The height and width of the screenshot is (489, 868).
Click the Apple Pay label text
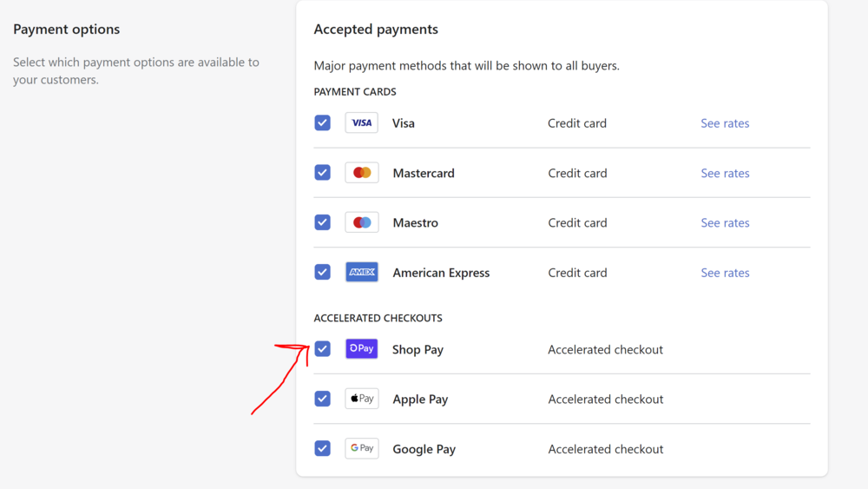420,400
